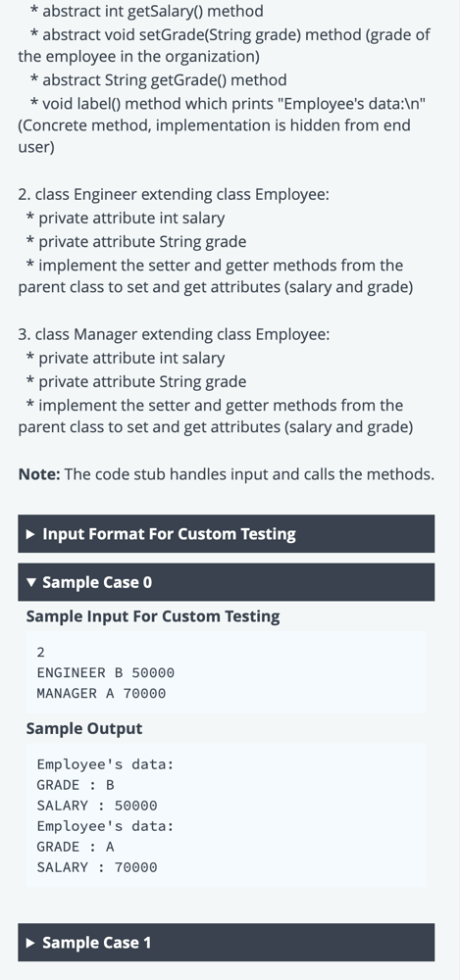Click the Sample Input For Custom Testing heading
This screenshot has width=460, height=980.
(x=153, y=616)
